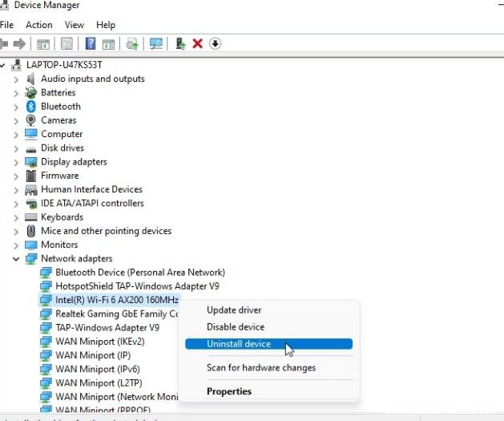The height and width of the screenshot is (421, 504).
Task: Click the Cameras webcam icon
Action: click(31, 120)
